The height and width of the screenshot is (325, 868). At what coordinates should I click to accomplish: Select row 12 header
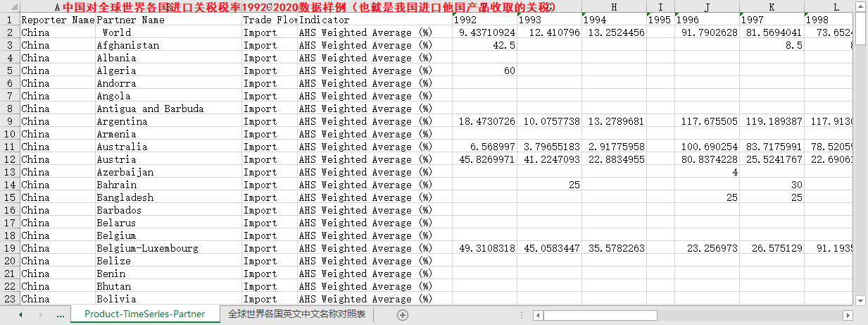point(10,159)
